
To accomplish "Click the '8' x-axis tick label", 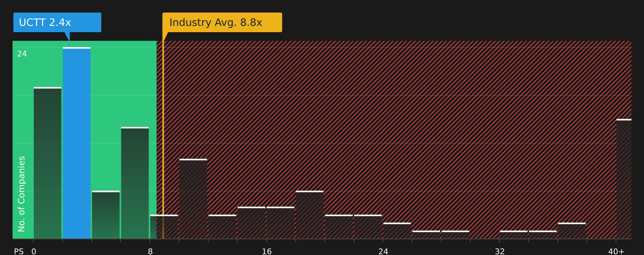I will click(x=150, y=251).
